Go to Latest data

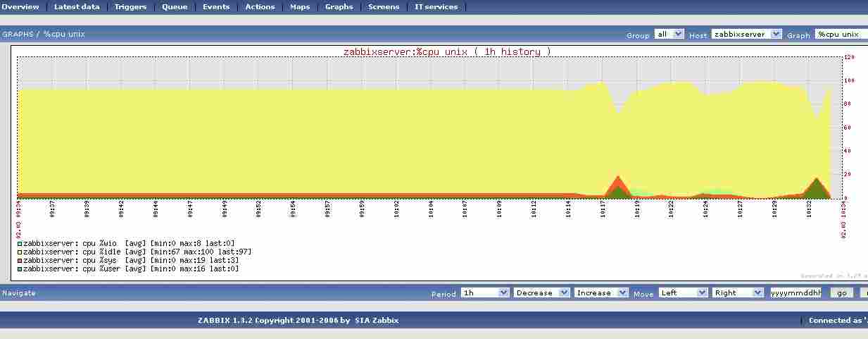77,7
